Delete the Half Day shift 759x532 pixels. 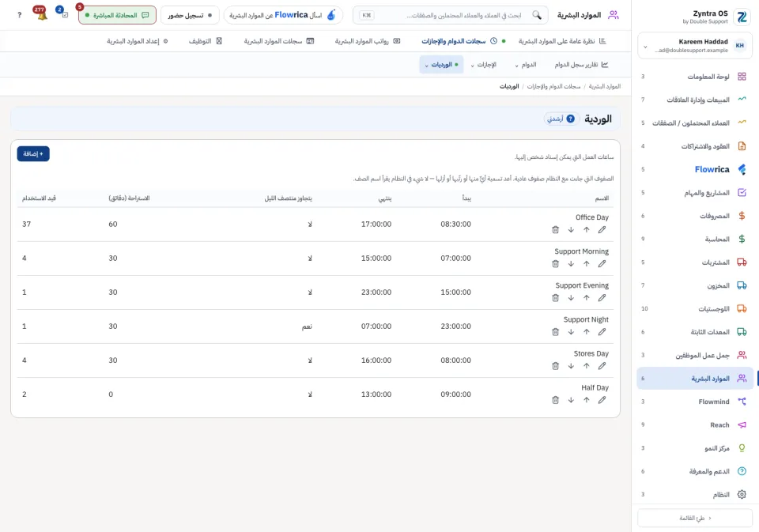coord(555,400)
